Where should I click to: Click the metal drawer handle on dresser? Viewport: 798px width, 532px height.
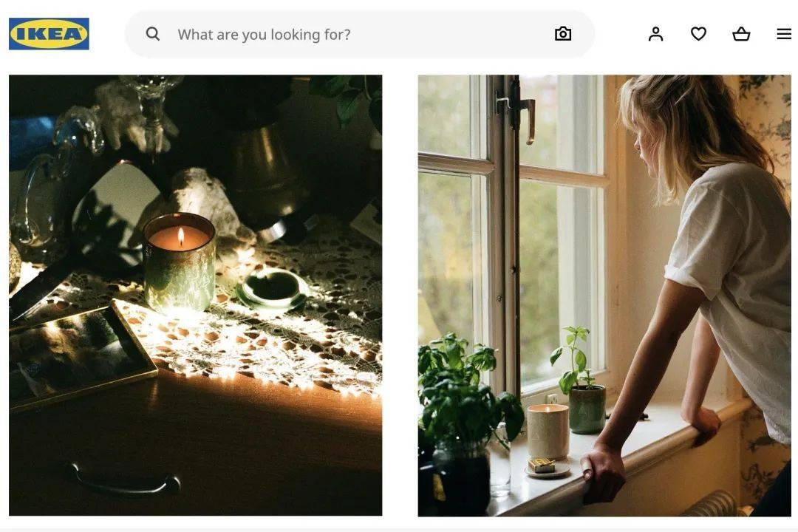click(125, 480)
